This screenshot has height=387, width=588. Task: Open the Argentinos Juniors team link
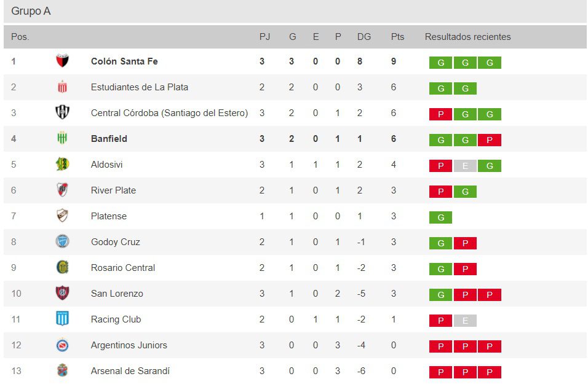tap(129, 345)
